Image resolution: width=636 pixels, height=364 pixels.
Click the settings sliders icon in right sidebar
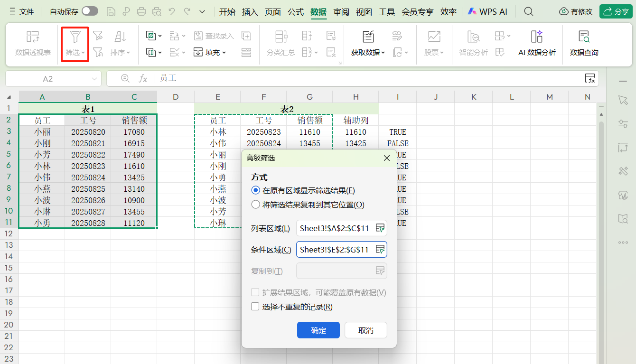(623, 123)
